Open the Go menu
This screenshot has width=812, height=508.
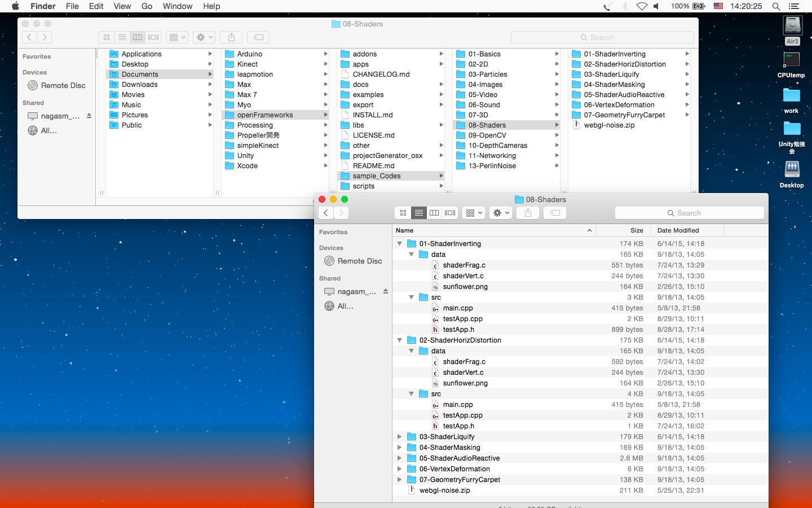coord(147,6)
